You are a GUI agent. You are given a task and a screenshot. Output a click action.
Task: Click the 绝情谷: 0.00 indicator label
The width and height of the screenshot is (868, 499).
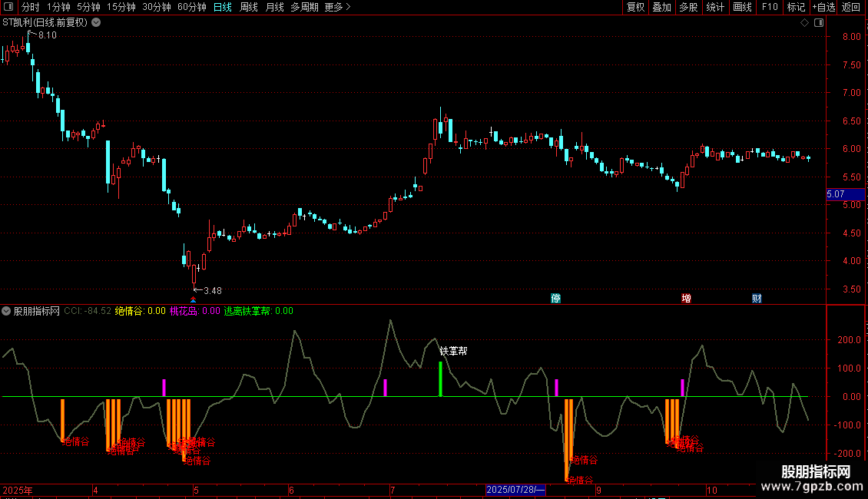(x=140, y=311)
